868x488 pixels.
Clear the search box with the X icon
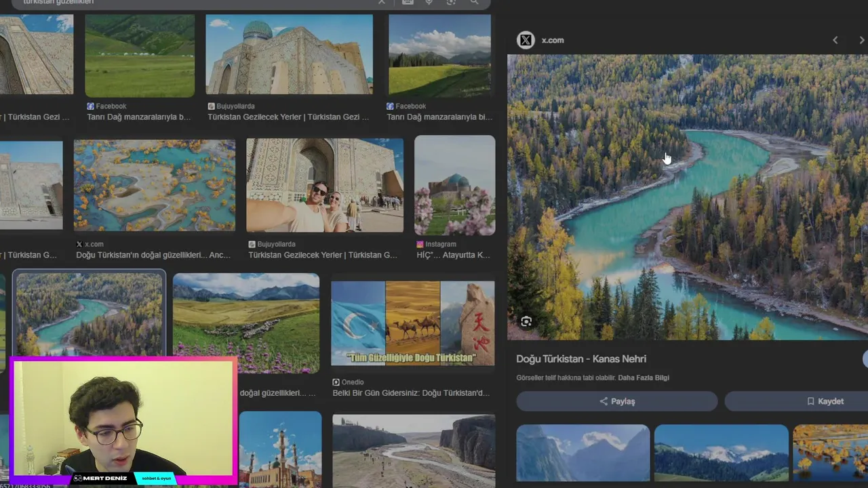pyautogui.click(x=381, y=2)
